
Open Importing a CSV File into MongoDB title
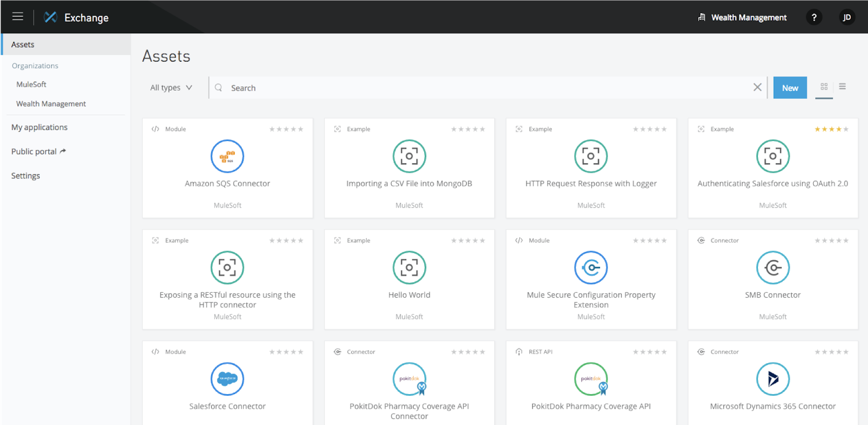pyautogui.click(x=409, y=184)
